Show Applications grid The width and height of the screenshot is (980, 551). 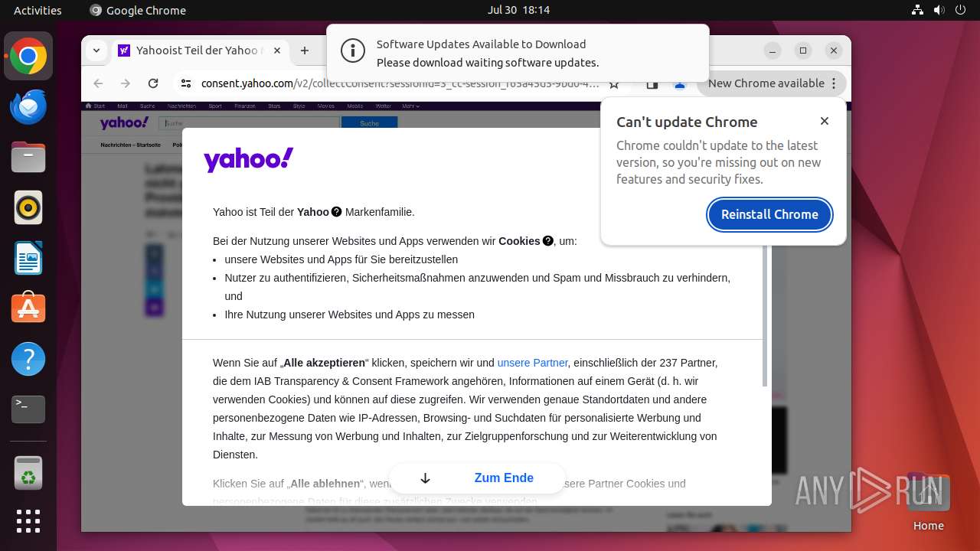point(28,521)
